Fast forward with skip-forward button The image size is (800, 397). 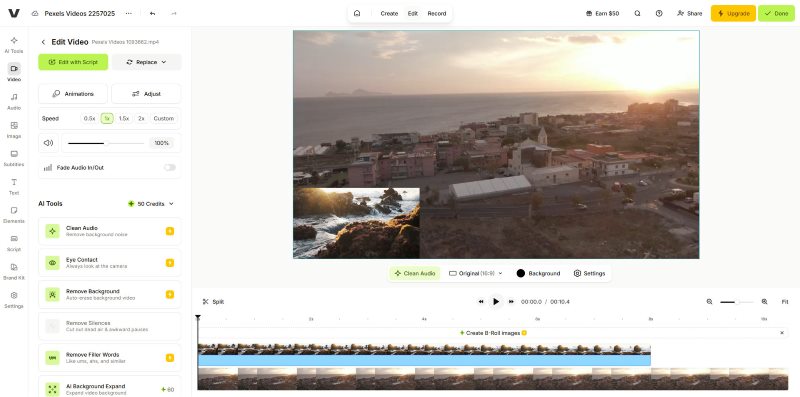click(511, 302)
